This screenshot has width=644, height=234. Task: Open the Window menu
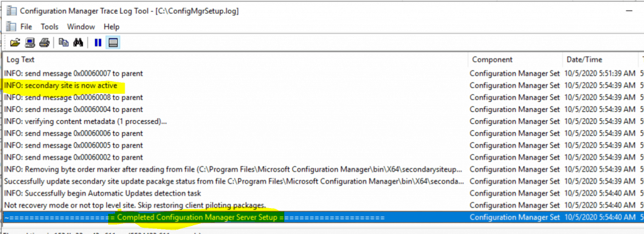(81, 26)
